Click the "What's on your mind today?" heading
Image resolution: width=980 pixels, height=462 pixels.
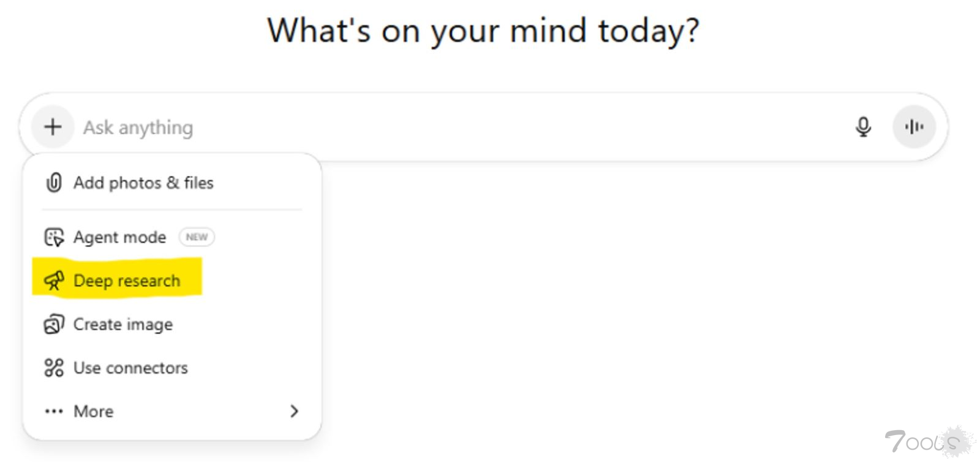coord(483,31)
